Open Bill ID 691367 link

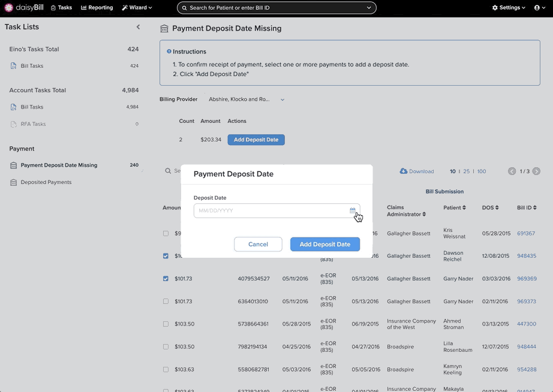(526, 233)
